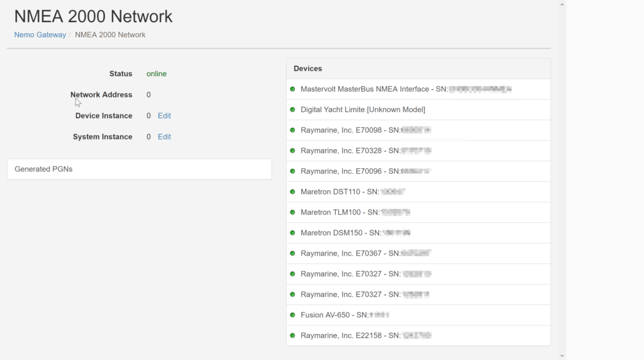Select Maretron DST110 device row

click(x=418, y=192)
